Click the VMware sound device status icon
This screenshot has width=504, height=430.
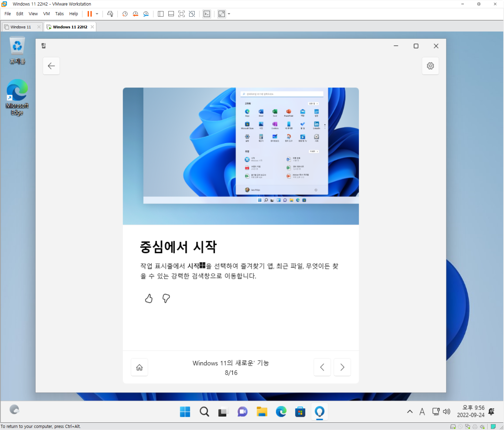point(482,427)
